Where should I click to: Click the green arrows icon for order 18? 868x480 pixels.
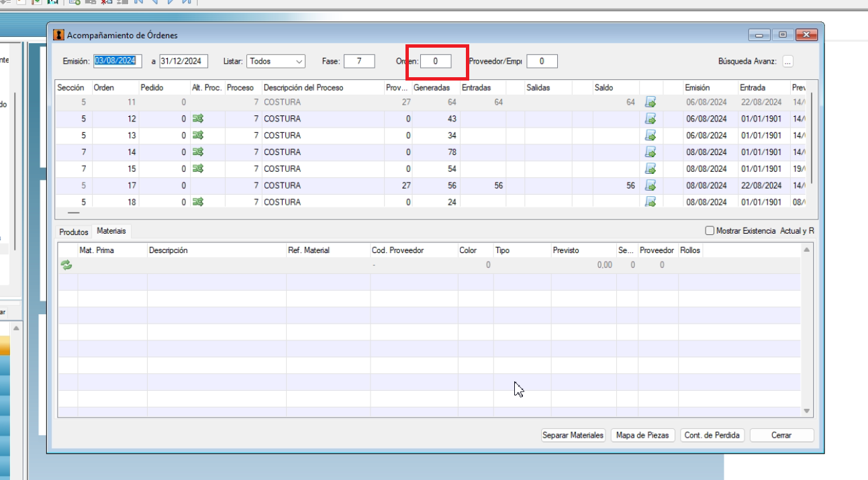[197, 201]
